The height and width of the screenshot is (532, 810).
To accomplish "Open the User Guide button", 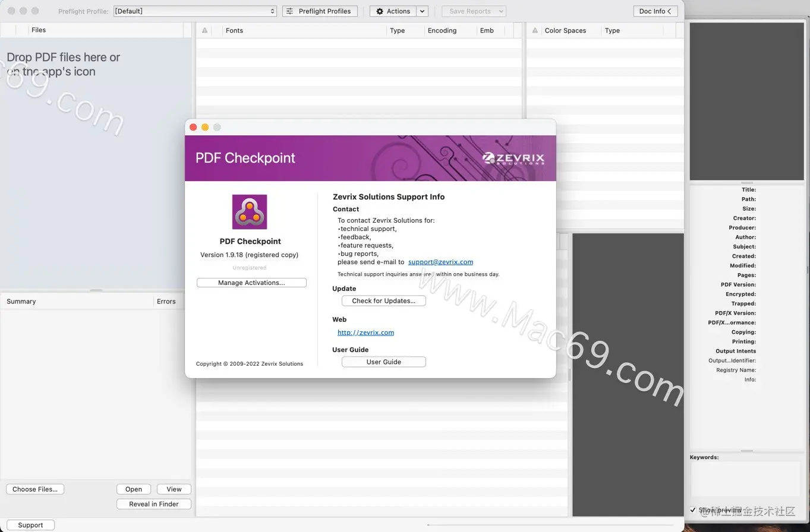I will 383,362.
